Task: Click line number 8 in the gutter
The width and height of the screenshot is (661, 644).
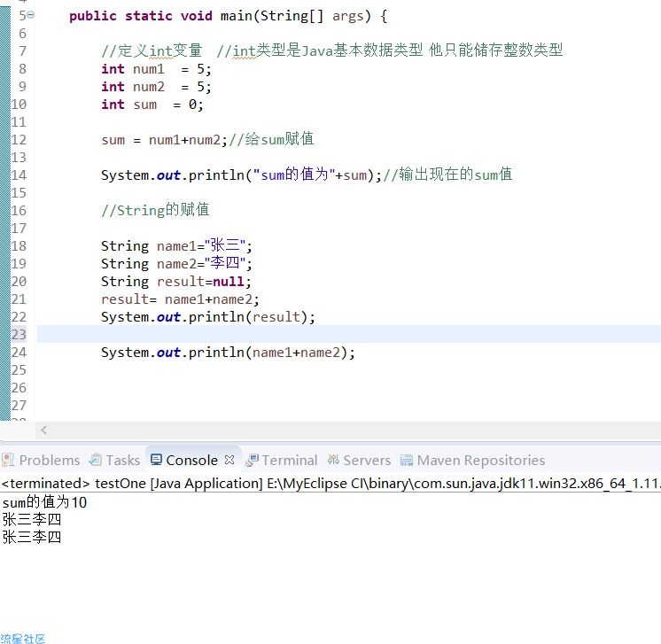Action: tap(22, 69)
